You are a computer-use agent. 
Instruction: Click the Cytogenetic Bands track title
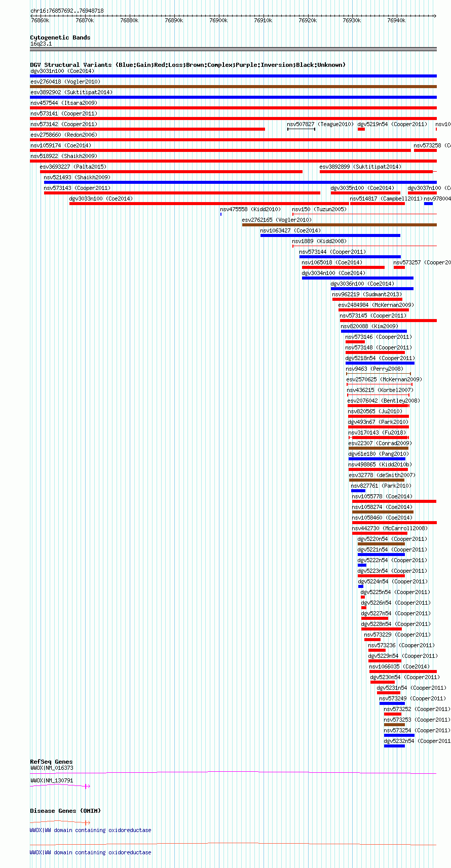point(60,37)
